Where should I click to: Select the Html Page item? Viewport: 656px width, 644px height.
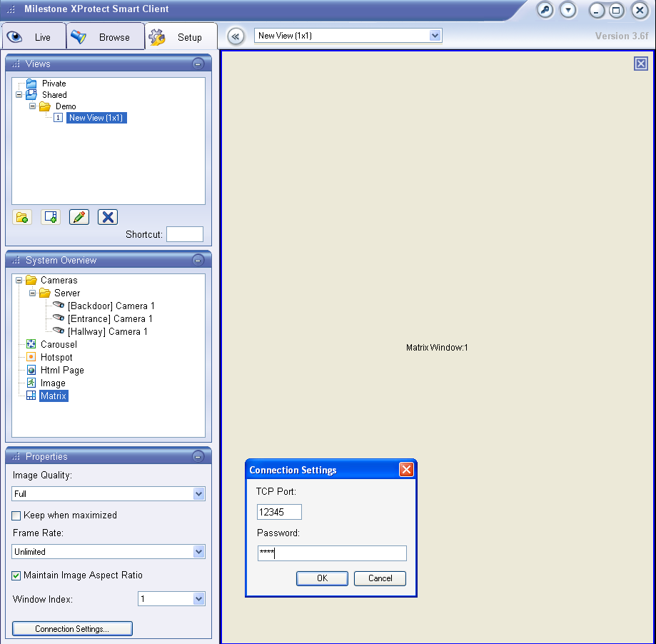click(x=62, y=371)
